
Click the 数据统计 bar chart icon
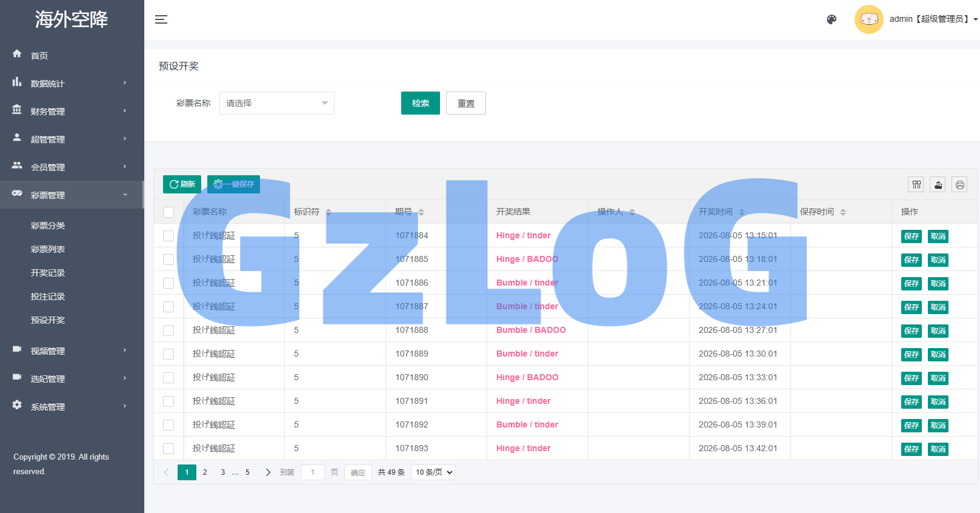pos(17,82)
